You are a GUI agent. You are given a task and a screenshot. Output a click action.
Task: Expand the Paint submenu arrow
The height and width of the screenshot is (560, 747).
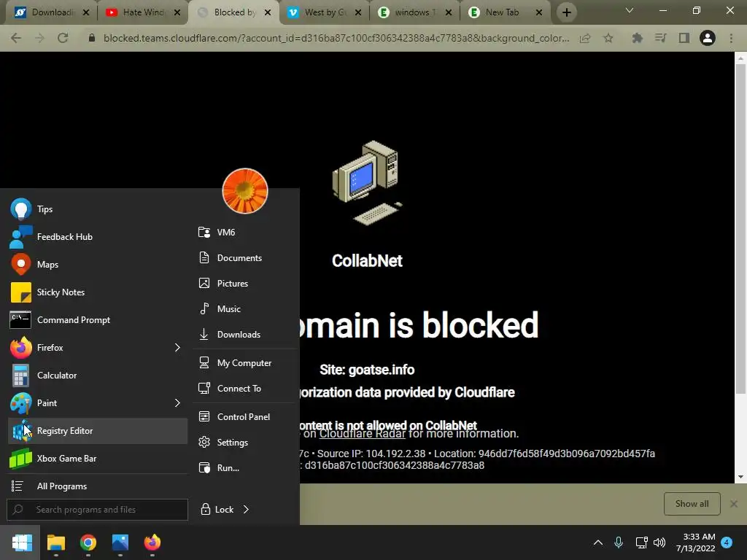(x=177, y=402)
